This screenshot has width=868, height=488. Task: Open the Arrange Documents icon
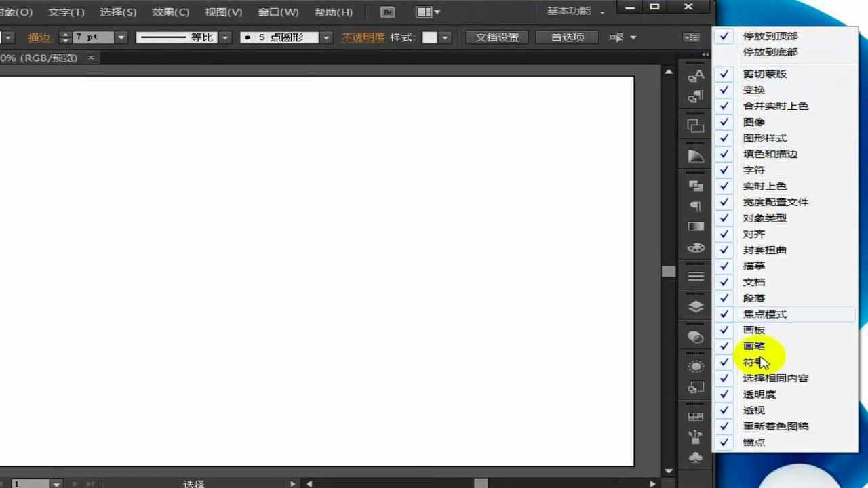click(424, 12)
